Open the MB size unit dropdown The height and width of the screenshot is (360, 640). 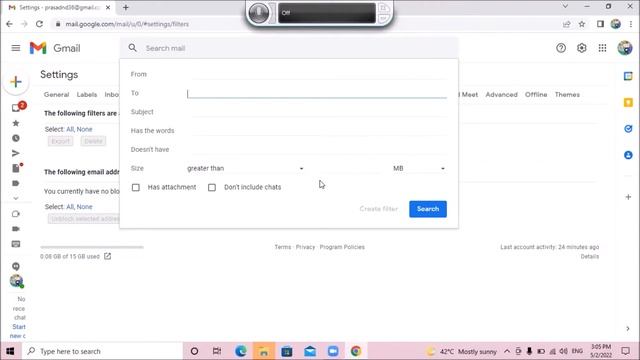click(x=419, y=168)
